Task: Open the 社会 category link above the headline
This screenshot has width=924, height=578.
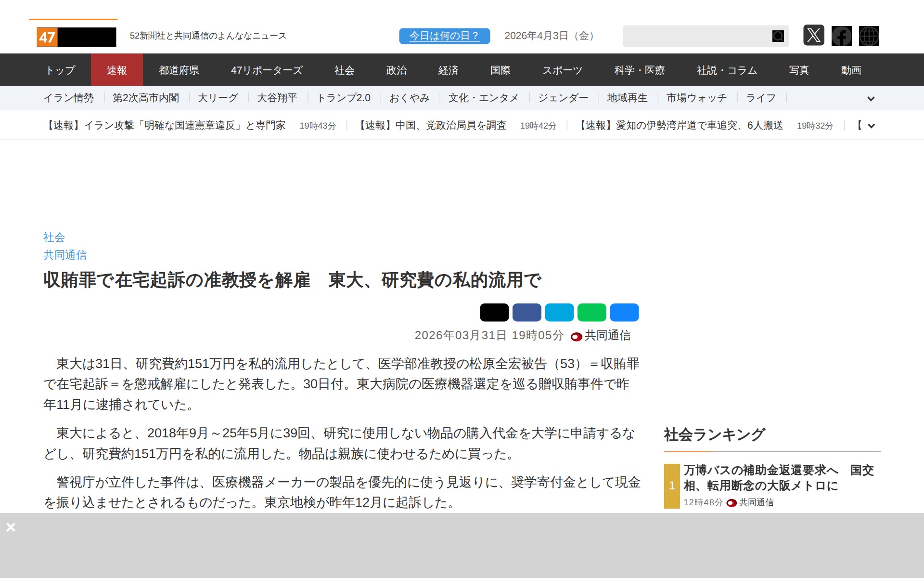Action: 54,237
